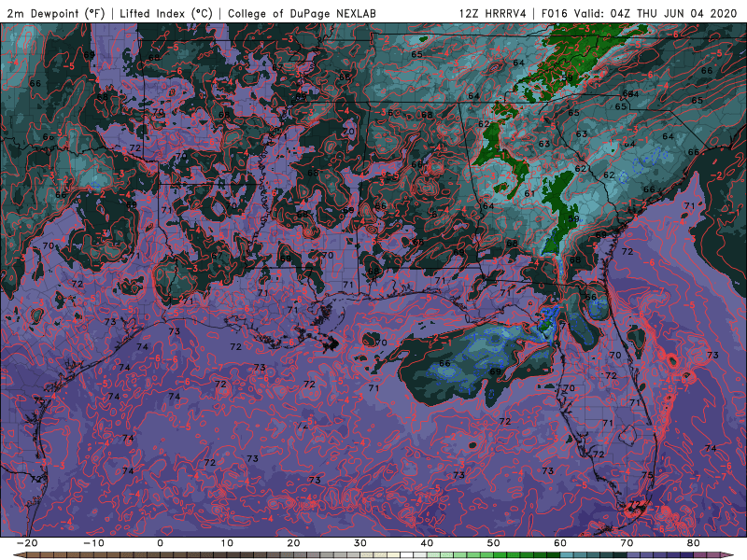Click the 50 label on the color scale
This screenshot has width=747, height=560.
point(494,543)
